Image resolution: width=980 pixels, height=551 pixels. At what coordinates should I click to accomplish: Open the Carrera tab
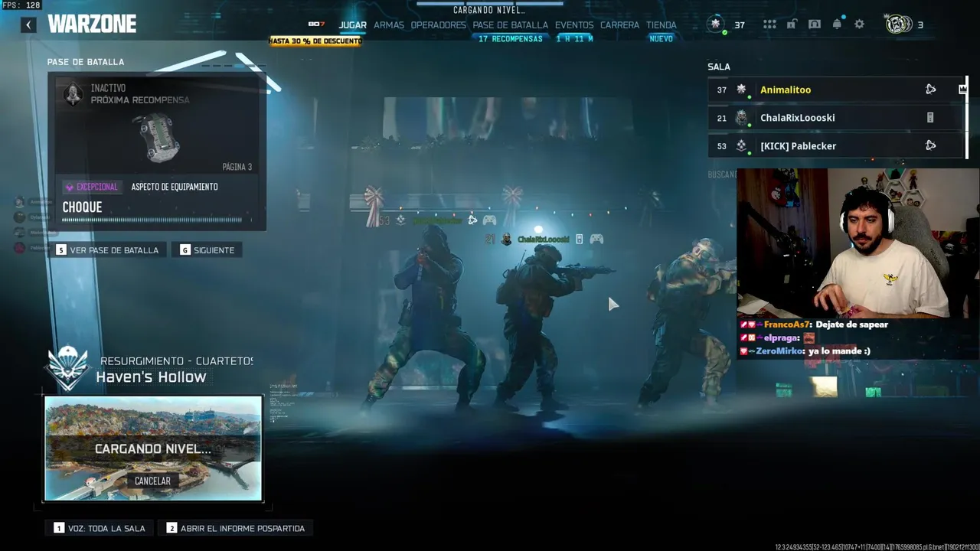(619, 25)
